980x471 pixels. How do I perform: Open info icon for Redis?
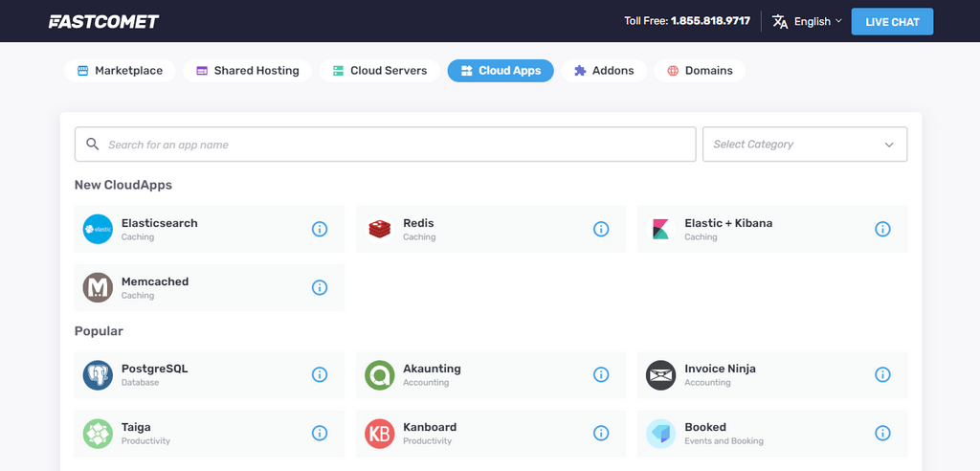pos(601,229)
